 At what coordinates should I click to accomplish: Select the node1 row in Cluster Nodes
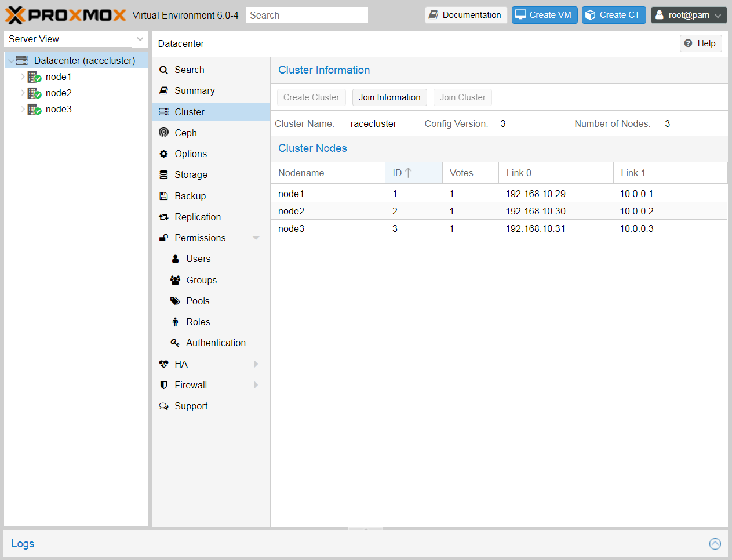coord(499,194)
